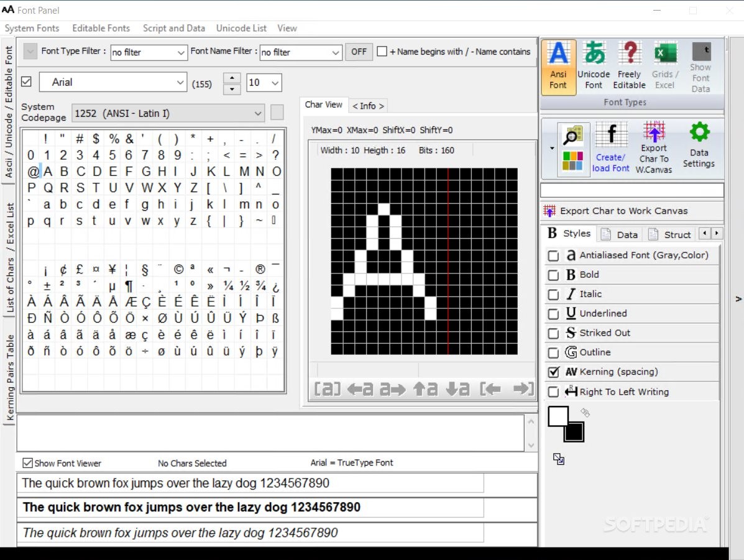The height and width of the screenshot is (560, 744).
Task: Open the System Codepage 1252 dropdown
Action: tap(168, 113)
